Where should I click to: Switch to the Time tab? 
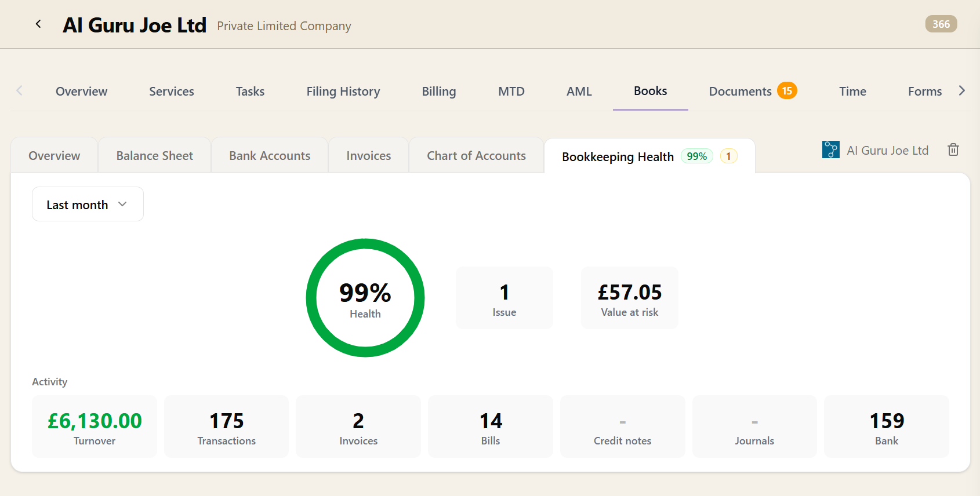click(852, 92)
